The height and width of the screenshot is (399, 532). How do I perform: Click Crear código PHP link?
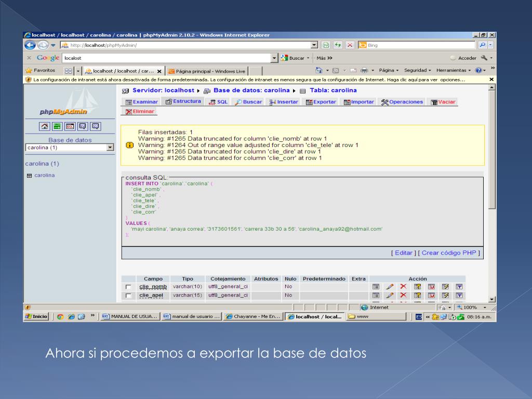click(x=449, y=253)
